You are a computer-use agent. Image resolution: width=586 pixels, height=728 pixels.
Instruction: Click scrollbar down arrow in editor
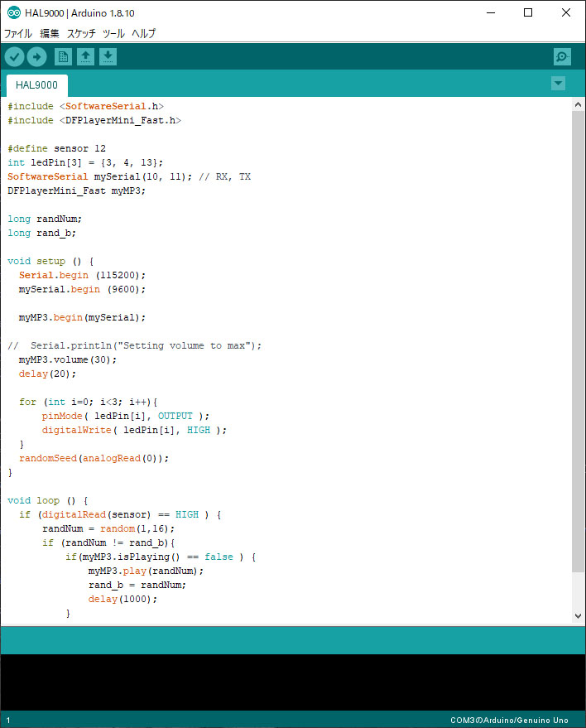(578, 615)
